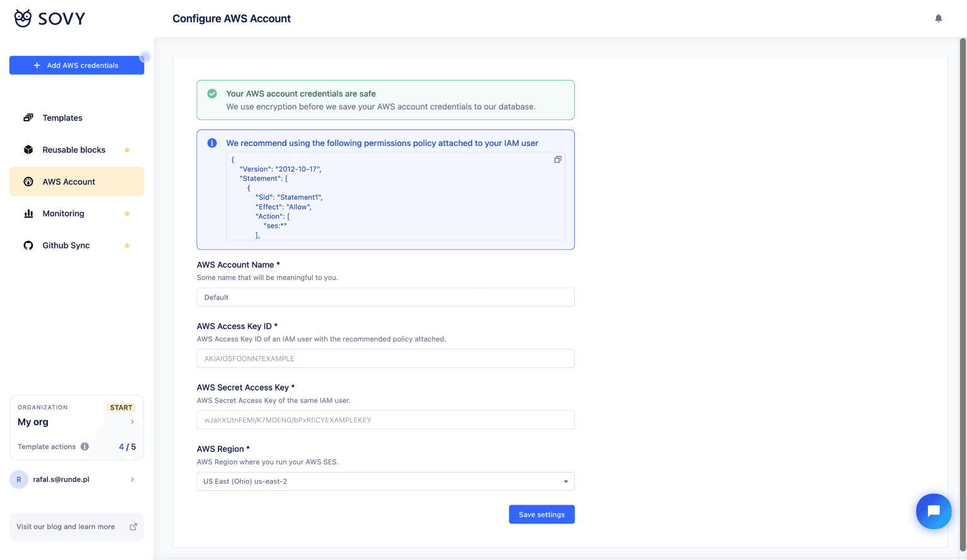Open the AWS Region dropdown
This screenshot has height=560, width=967.
[x=385, y=481]
